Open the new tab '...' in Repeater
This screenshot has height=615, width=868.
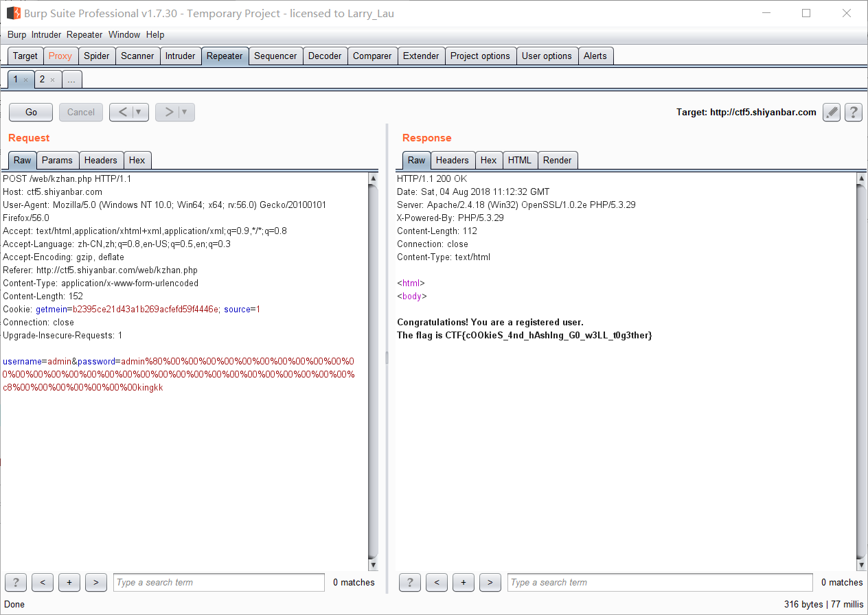[71, 80]
